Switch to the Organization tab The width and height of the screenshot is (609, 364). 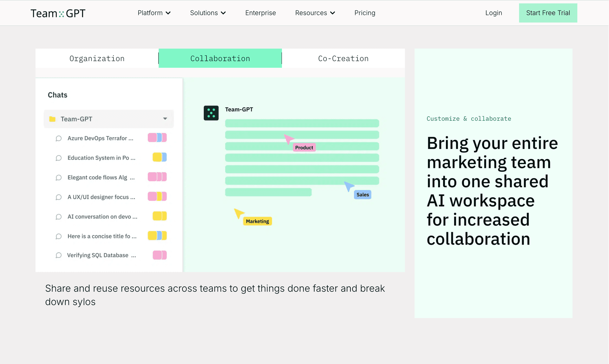coord(97,58)
